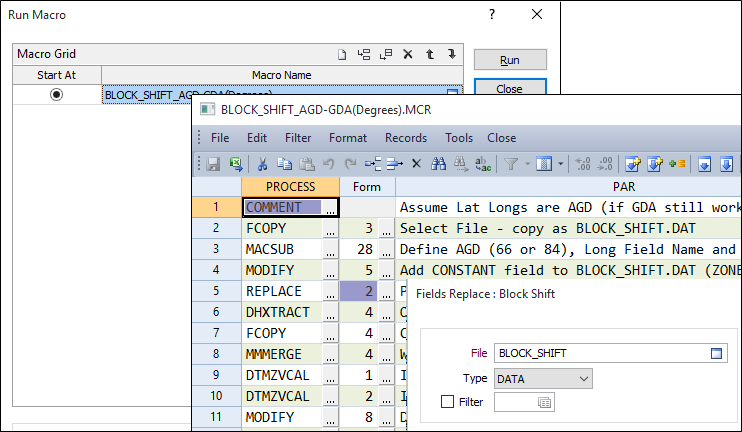Open Edit menu in MCR editor
Viewport: 742px width, 432px height.
[257, 138]
